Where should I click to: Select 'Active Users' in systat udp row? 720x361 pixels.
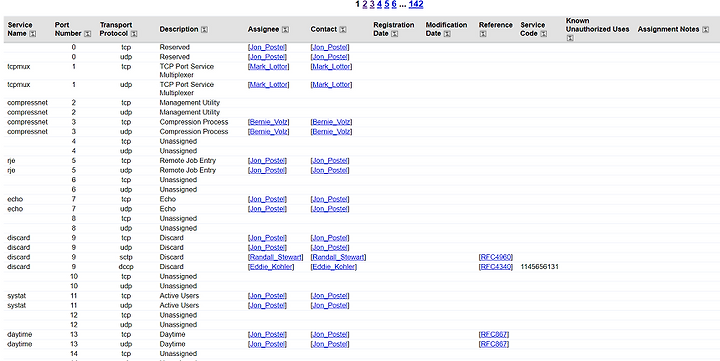pyautogui.click(x=179, y=305)
